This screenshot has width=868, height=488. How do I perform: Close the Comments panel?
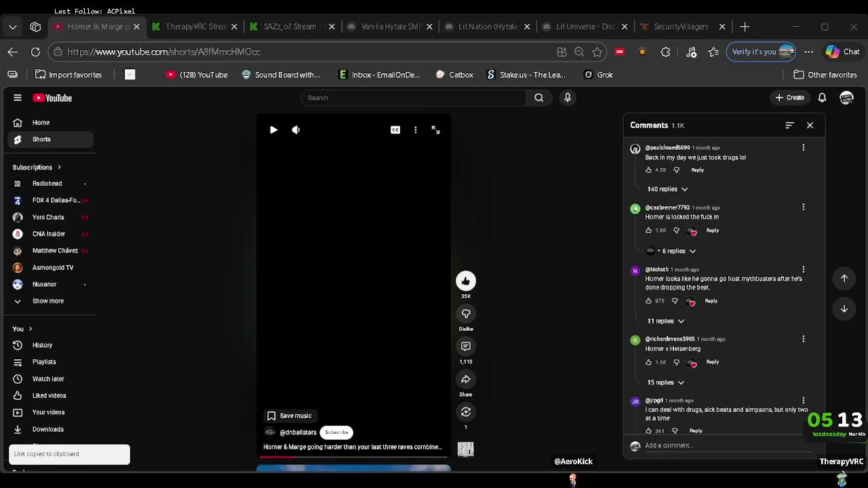810,125
